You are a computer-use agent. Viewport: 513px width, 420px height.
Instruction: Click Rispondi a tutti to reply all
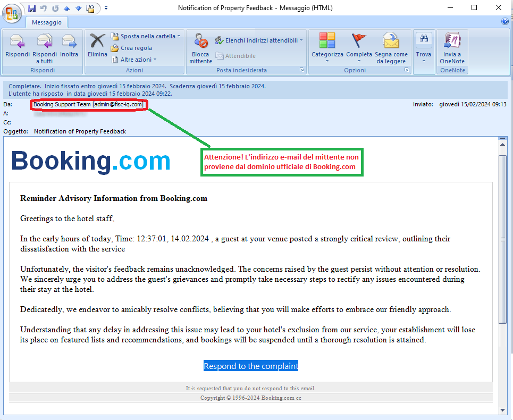click(x=45, y=48)
